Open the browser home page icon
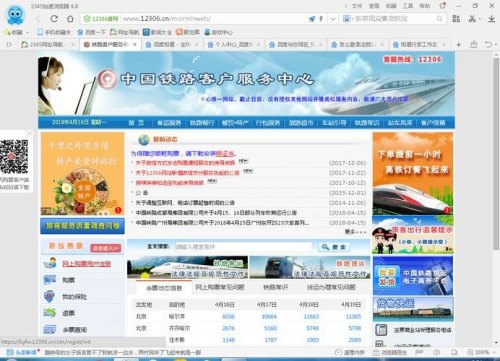 pos(70,19)
